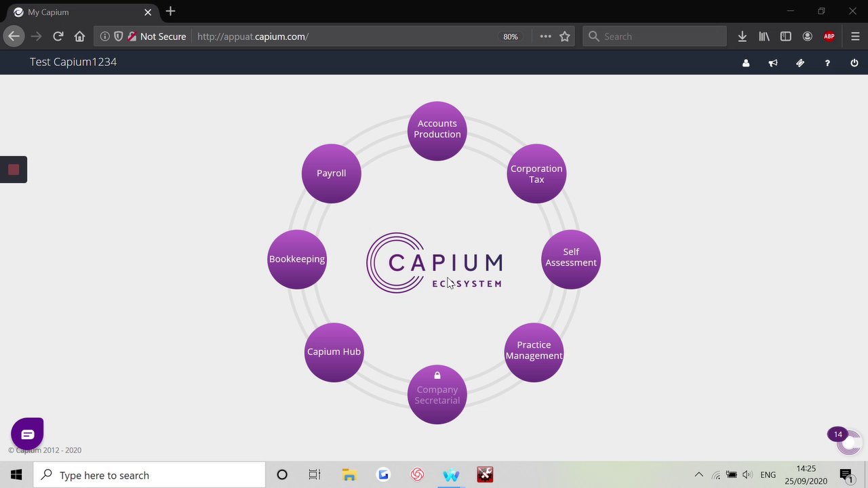868x488 pixels.
Task: Open the Corporation Tax module
Action: tap(536, 174)
